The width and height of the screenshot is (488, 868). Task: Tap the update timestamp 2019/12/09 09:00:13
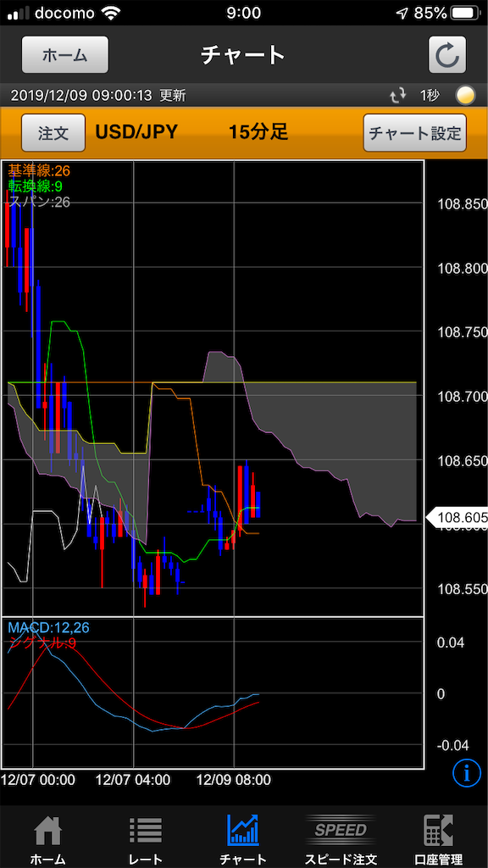point(81,96)
